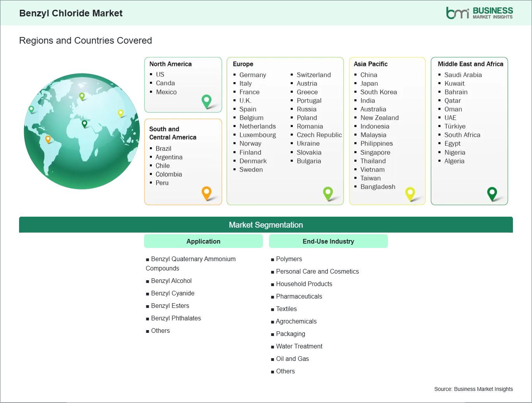Select the End-Use Industry segmentation tab
Image resolution: width=532 pixels, height=403 pixels.
328,241
